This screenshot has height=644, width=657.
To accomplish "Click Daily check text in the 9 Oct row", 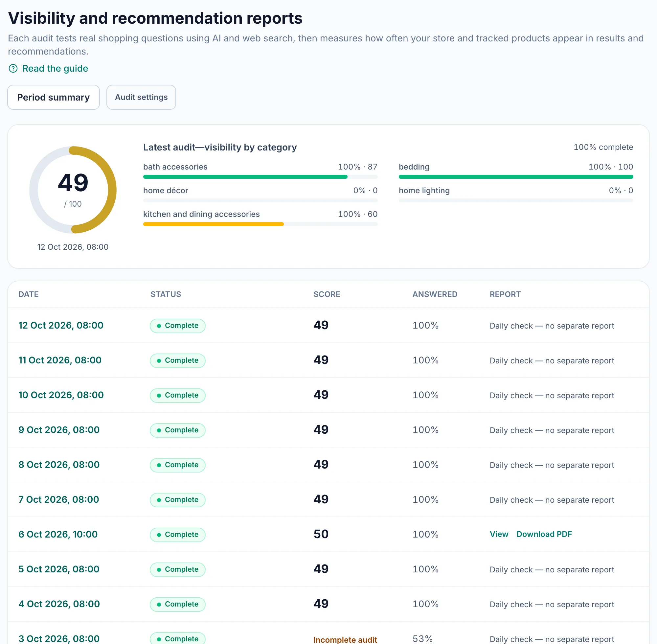I will click(552, 430).
